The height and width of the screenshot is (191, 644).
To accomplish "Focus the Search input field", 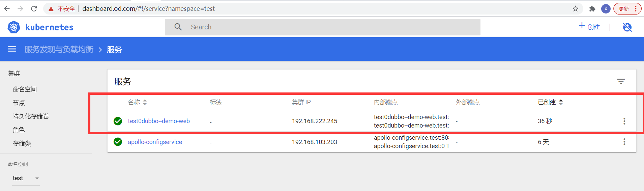I will (x=322, y=27).
